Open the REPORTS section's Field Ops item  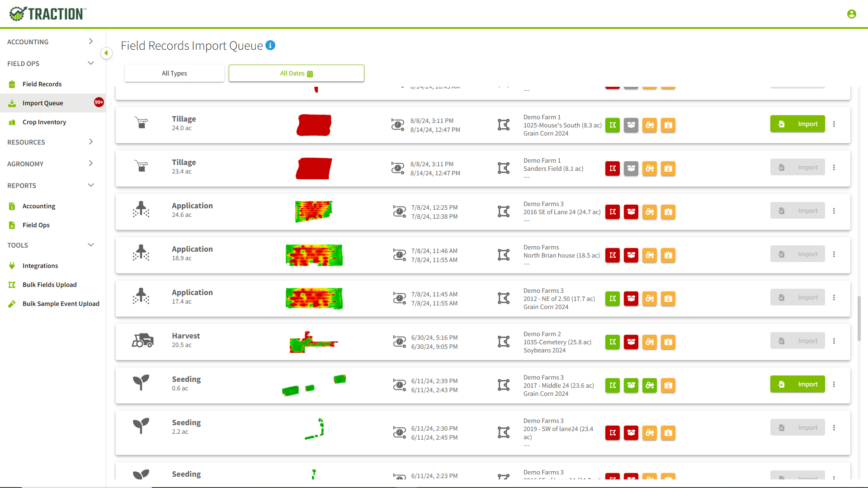(35, 225)
